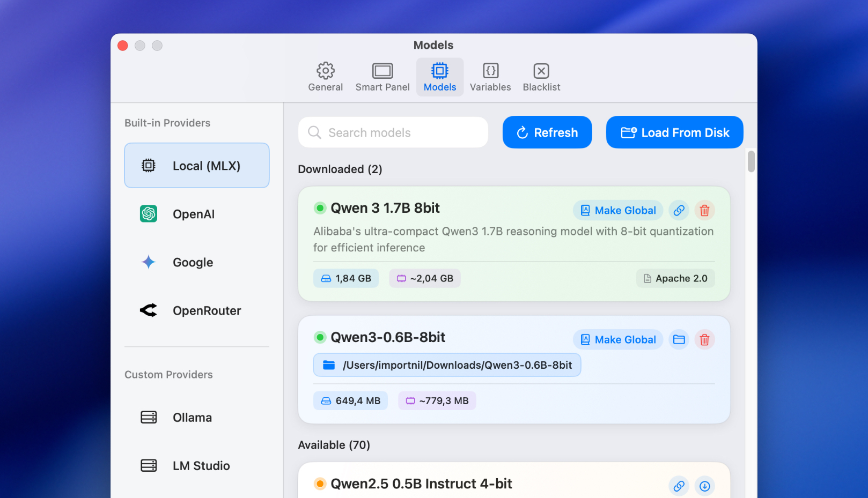Download Qwen2.5 0.5B Instruct 4-bit

[x=704, y=486]
